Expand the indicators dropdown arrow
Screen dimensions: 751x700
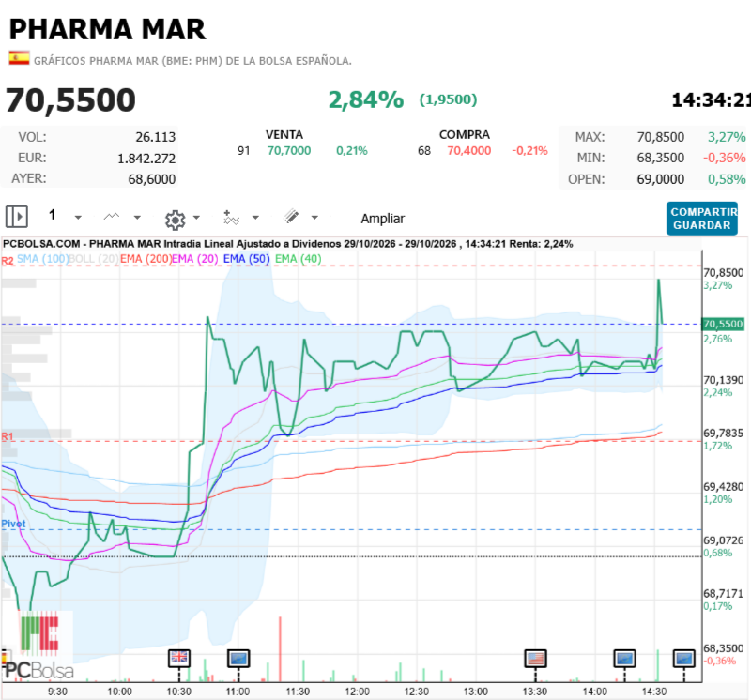[x=255, y=218]
